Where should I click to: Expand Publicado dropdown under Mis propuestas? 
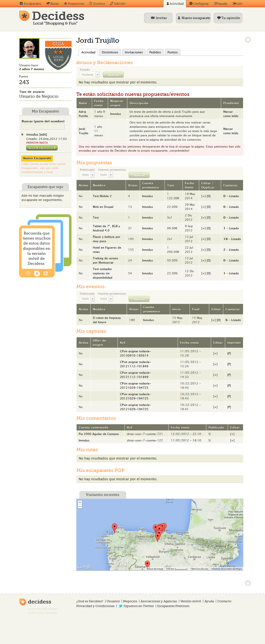[87, 175]
